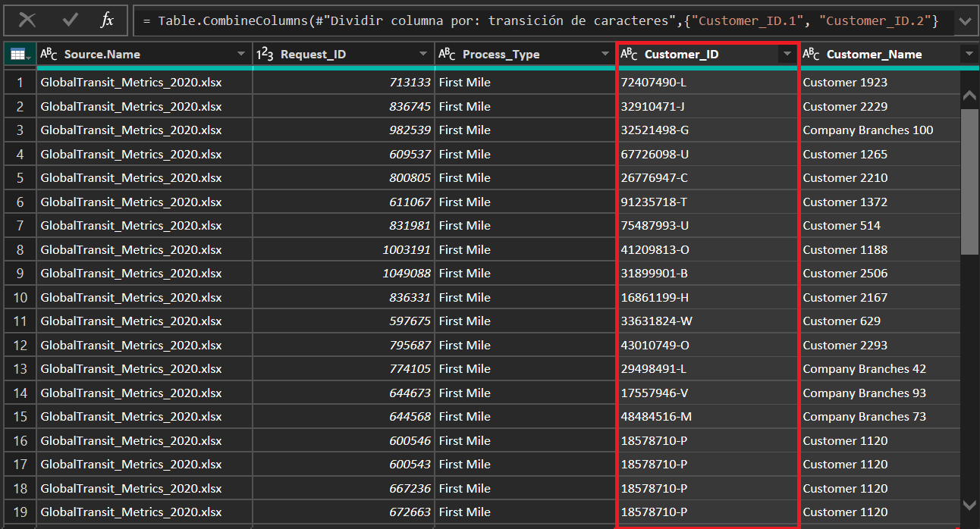Viewport: 980px width, 529px height.
Task: Select Customer 2229 name cell
Action: tap(880, 106)
